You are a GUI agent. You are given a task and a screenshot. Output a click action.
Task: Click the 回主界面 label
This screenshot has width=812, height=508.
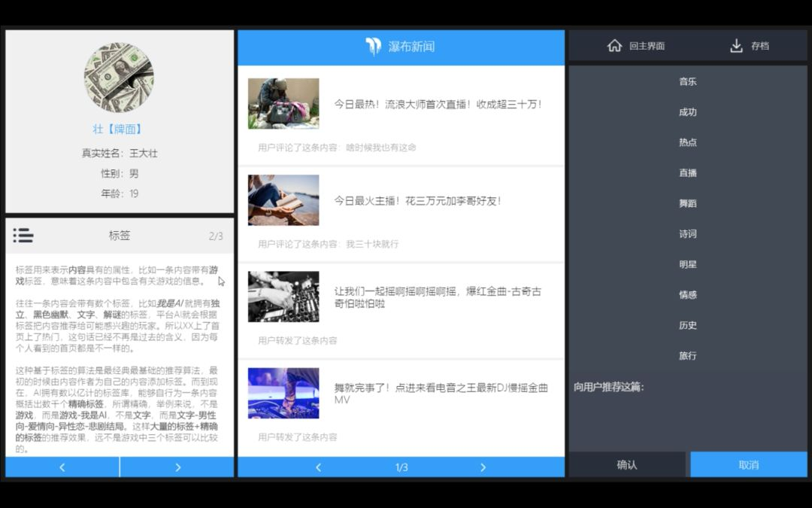tap(647, 46)
